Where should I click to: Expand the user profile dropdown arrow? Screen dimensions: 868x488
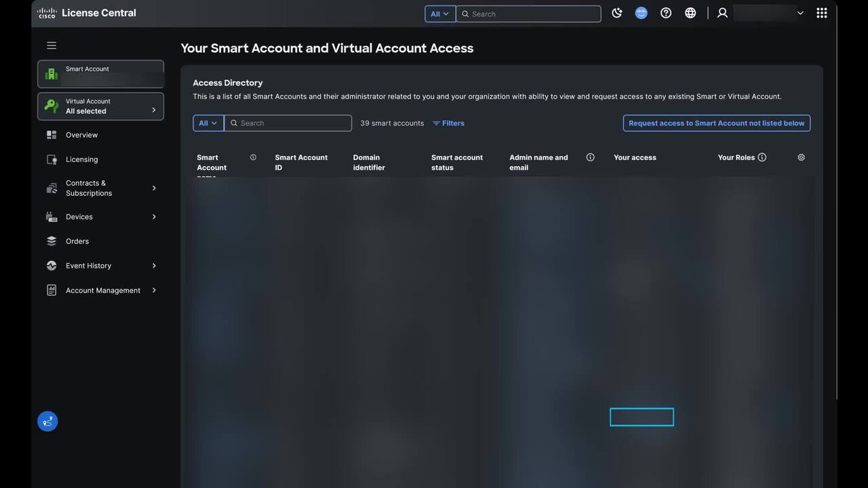800,13
